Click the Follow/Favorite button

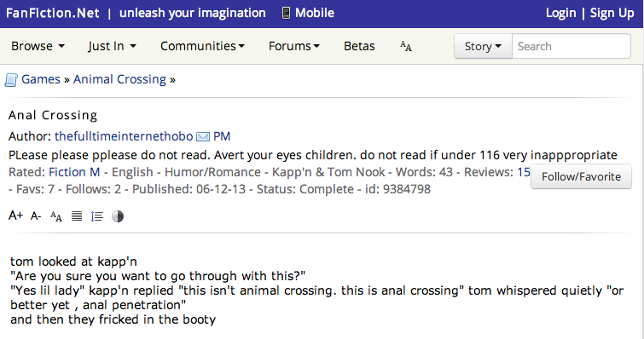tap(581, 176)
